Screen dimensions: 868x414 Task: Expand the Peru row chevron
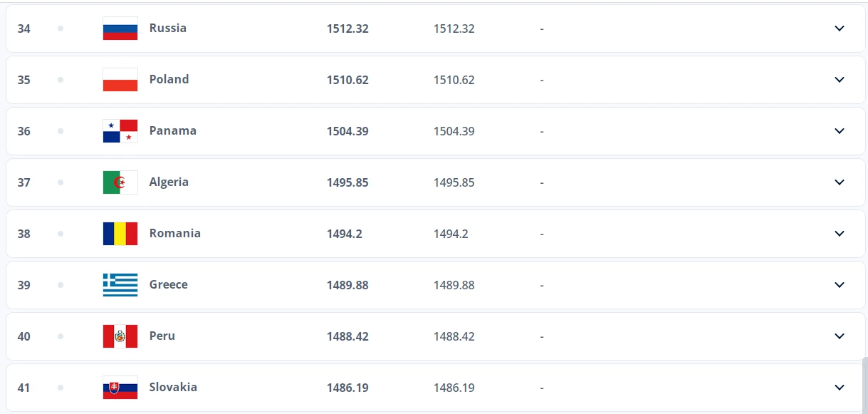[x=840, y=336]
